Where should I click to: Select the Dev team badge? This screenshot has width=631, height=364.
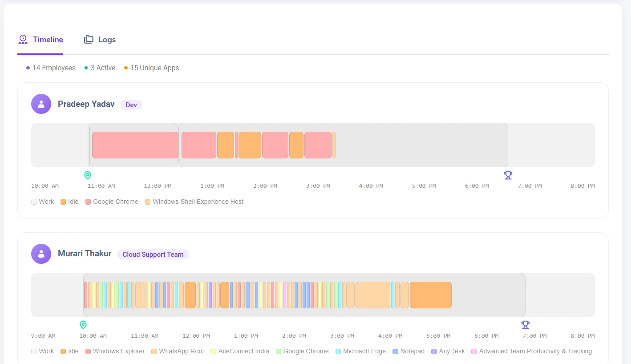(131, 105)
